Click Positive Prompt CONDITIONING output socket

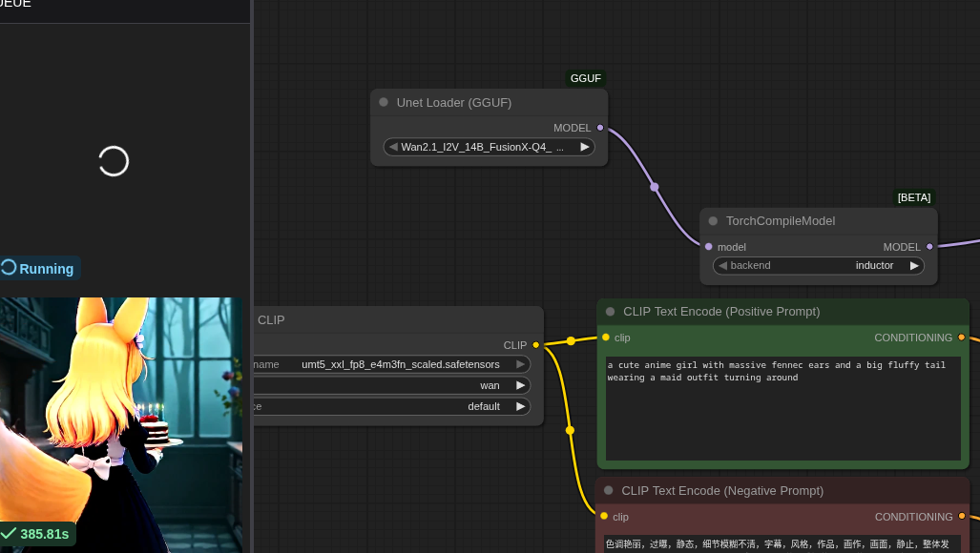(961, 338)
